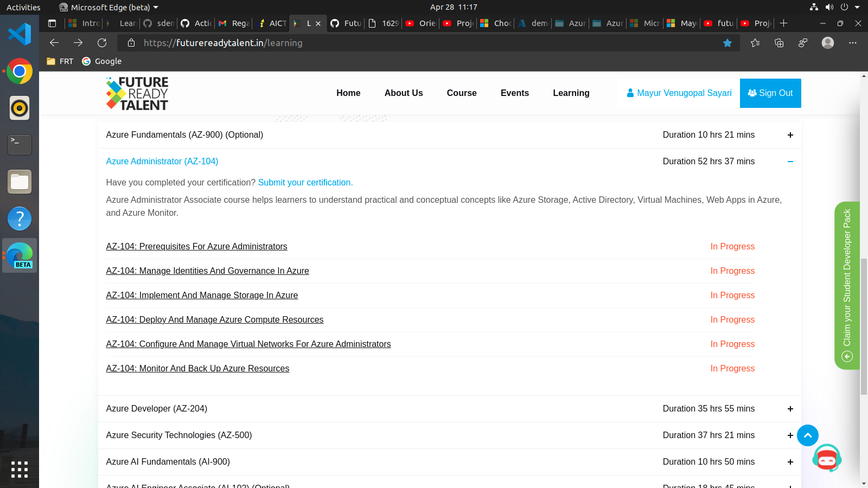This screenshot has height=488, width=868.
Task: Open the Course menu item
Action: [461, 93]
